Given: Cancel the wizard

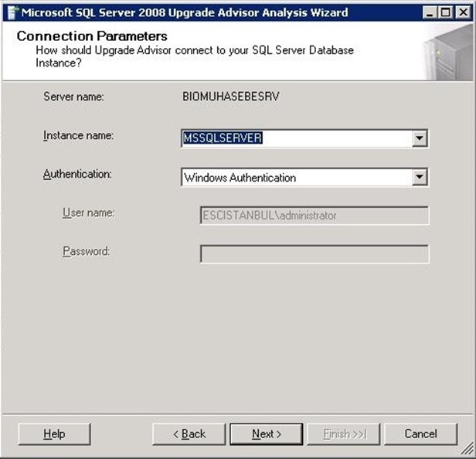Looking at the screenshot, I should point(421,434).
